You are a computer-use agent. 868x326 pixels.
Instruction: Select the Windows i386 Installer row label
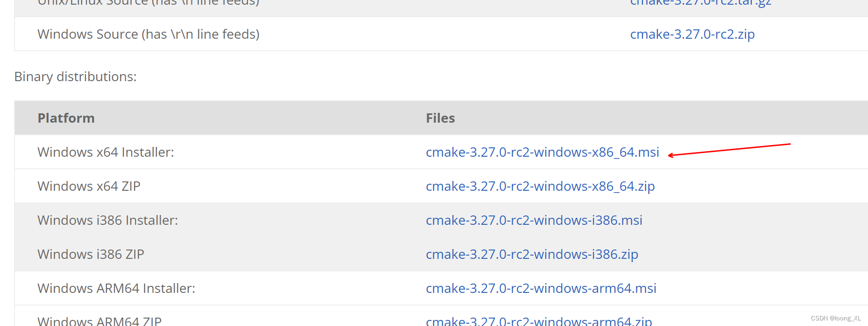click(x=107, y=220)
